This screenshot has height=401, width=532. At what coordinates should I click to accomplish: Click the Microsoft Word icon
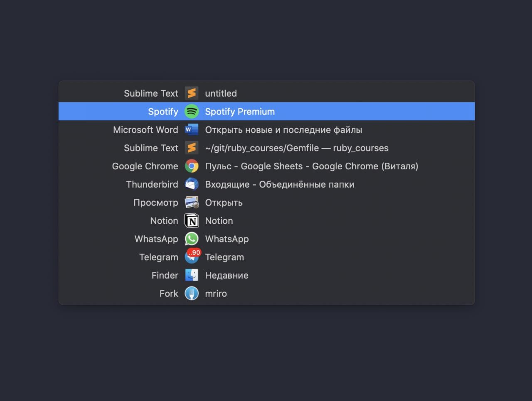[192, 130]
